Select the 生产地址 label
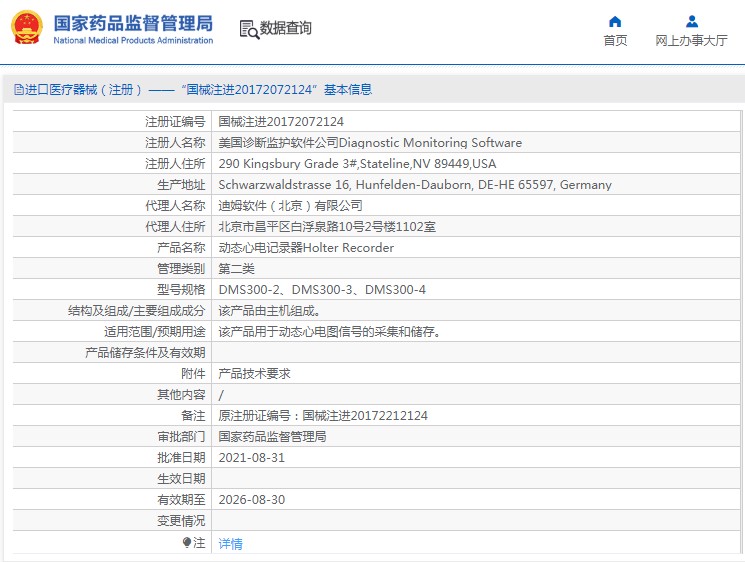This screenshot has height=562, width=745. [x=181, y=185]
